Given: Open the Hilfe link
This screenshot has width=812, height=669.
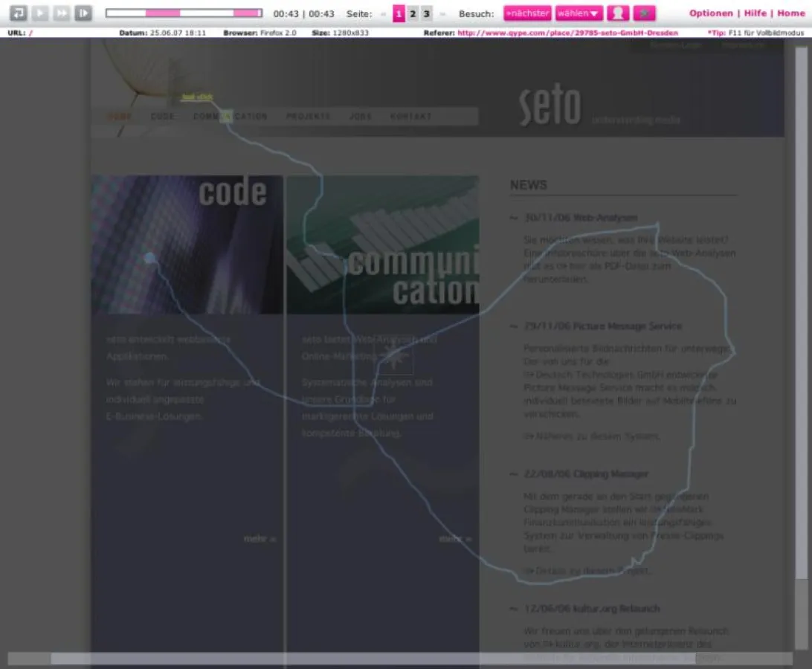Looking at the screenshot, I should (x=755, y=13).
